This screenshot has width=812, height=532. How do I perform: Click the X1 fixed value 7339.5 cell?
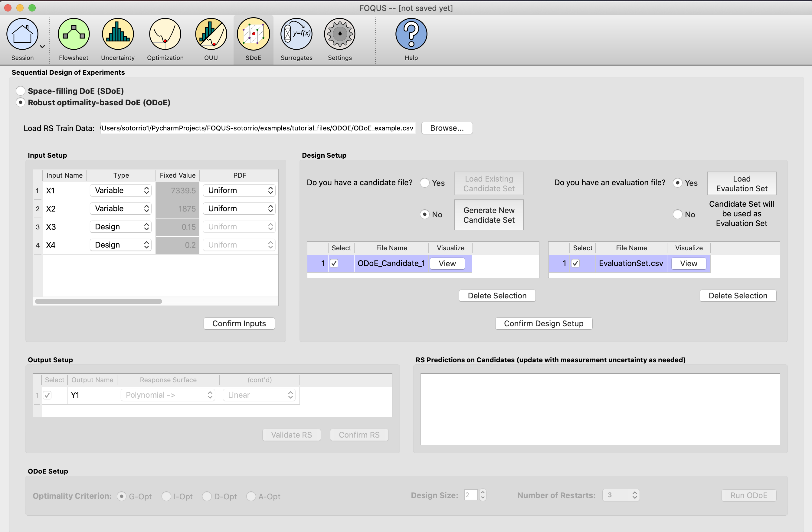(x=178, y=190)
